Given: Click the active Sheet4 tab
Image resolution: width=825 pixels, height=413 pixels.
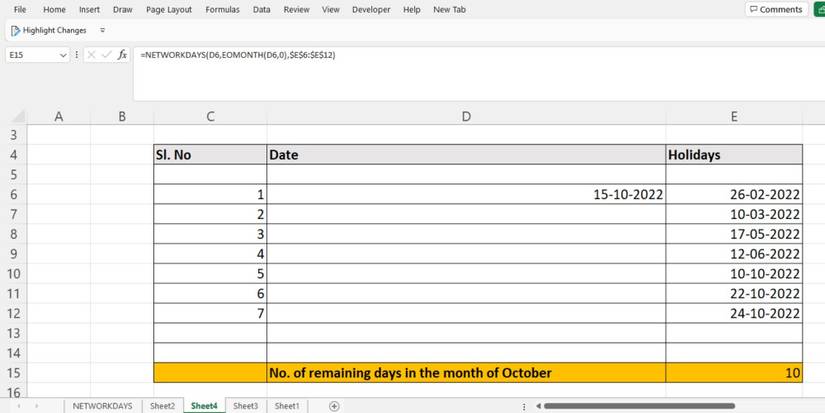Looking at the screenshot, I should (x=204, y=406).
